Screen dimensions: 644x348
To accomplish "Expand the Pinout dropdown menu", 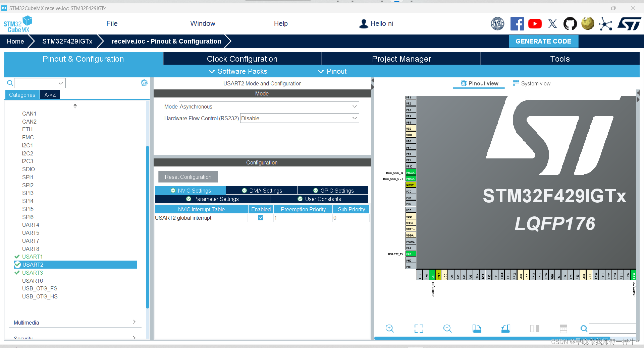I will [332, 71].
